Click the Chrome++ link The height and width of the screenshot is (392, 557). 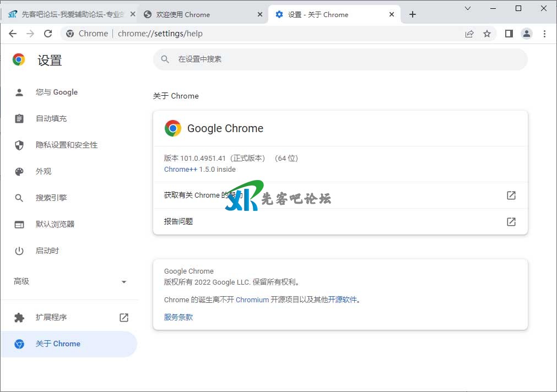tap(180, 170)
